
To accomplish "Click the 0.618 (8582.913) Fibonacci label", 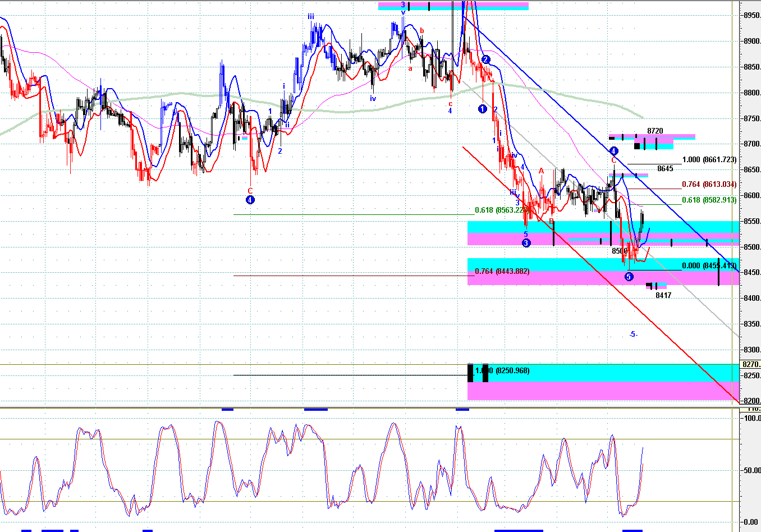I will pos(709,200).
